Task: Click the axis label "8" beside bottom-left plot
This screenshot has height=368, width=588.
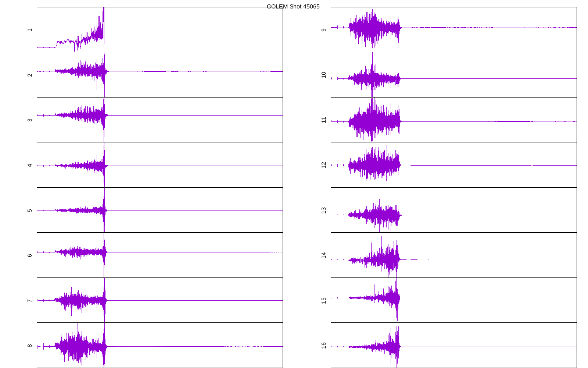Action: (30, 346)
